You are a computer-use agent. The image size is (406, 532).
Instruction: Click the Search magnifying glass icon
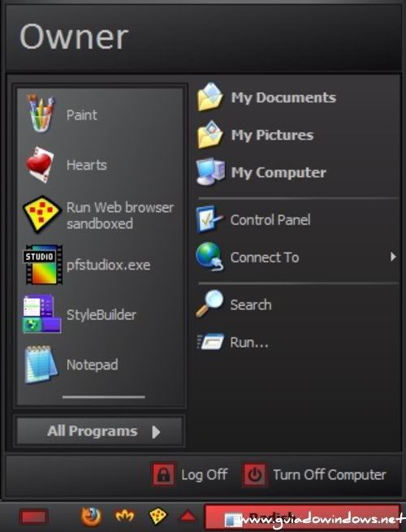pos(210,304)
